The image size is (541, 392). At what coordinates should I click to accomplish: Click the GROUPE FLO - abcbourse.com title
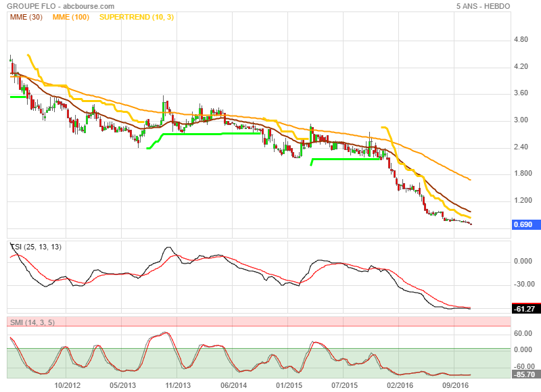click(x=60, y=6)
